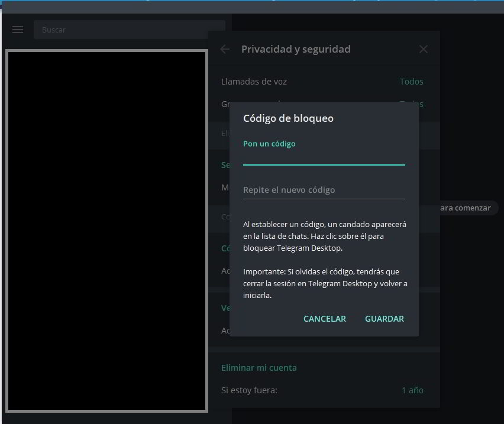The width and height of the screenshot is (504, 424).
Task: Focus the 'Repite el nuevo código' field
Action: (x=324, y=190)
